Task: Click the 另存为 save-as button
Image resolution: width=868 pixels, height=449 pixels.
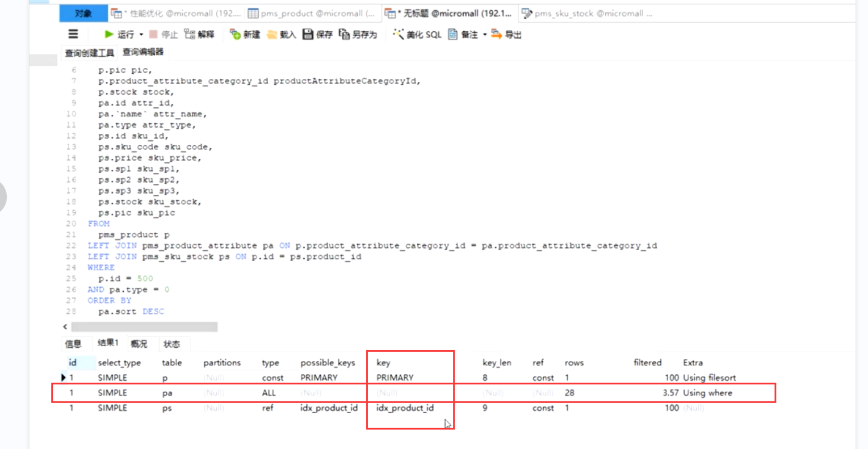Action: [358, 35]
